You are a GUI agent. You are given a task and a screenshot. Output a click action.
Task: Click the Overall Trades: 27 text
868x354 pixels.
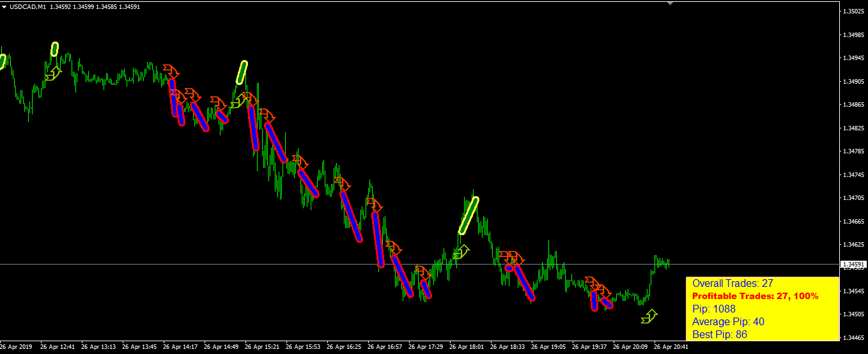click(x=733, y=283)
